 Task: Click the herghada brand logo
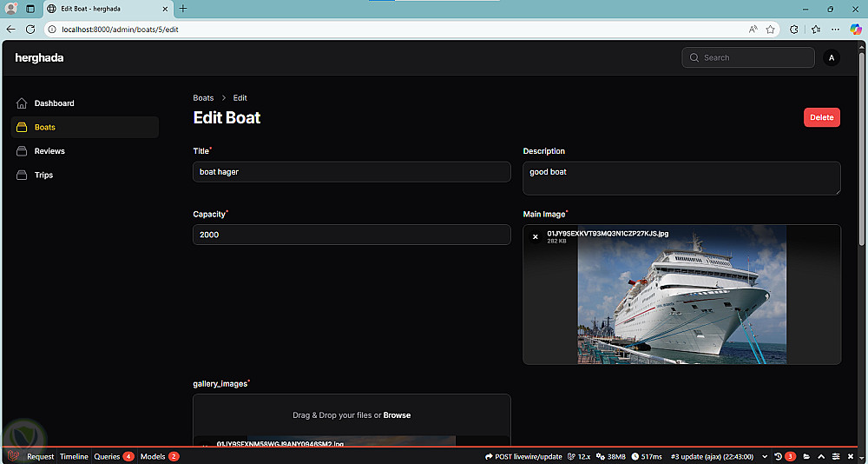point(39,57)
